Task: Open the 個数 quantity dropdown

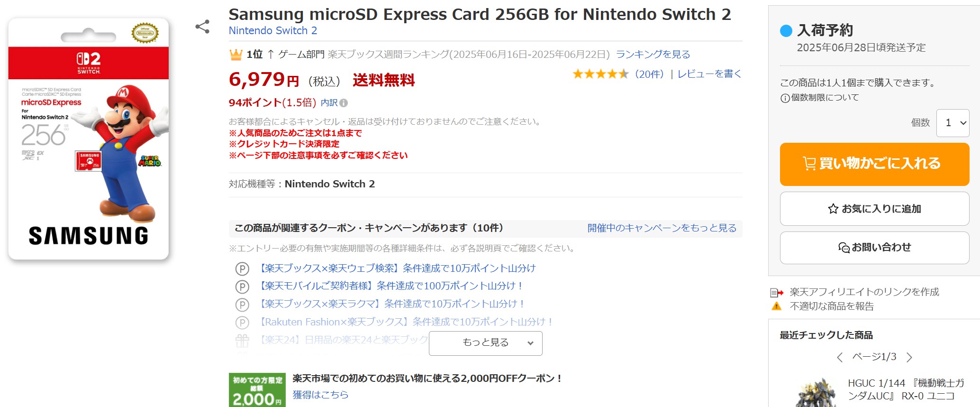Action: [953, 123]
